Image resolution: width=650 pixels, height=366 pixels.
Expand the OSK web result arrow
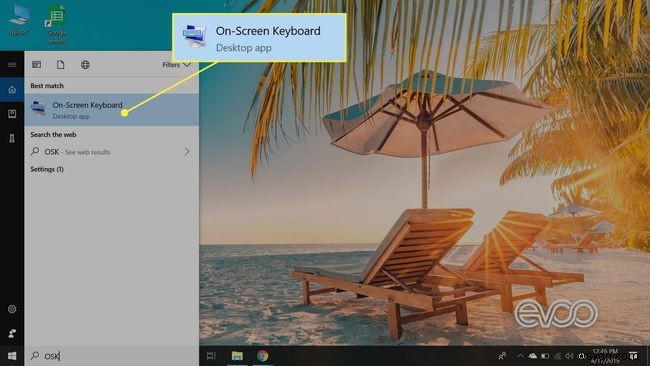coord(187,152)
